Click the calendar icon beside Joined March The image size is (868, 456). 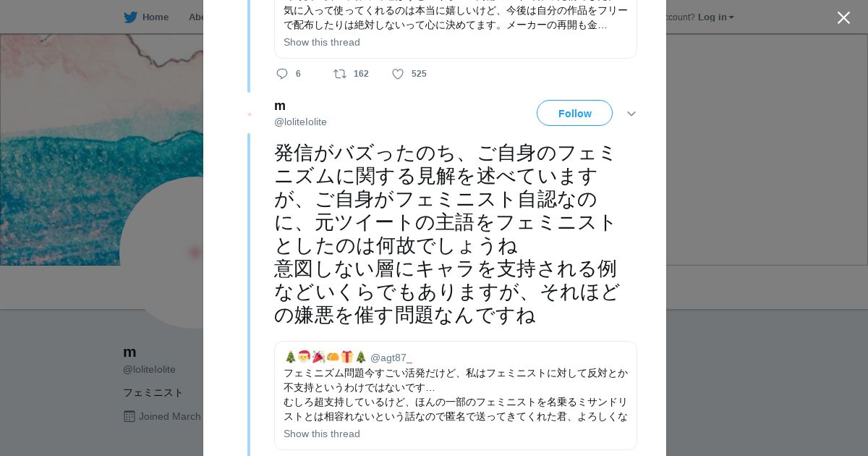[x=129, y=416]
